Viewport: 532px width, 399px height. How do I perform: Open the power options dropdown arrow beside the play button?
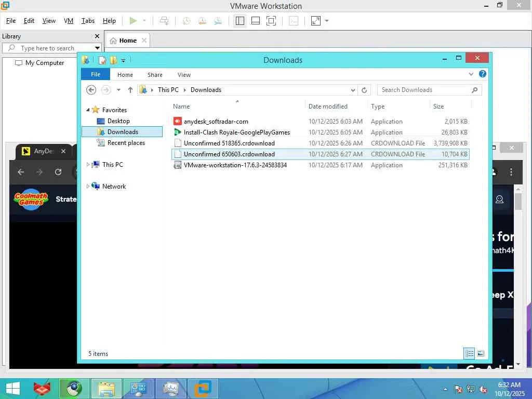[144, 21]
